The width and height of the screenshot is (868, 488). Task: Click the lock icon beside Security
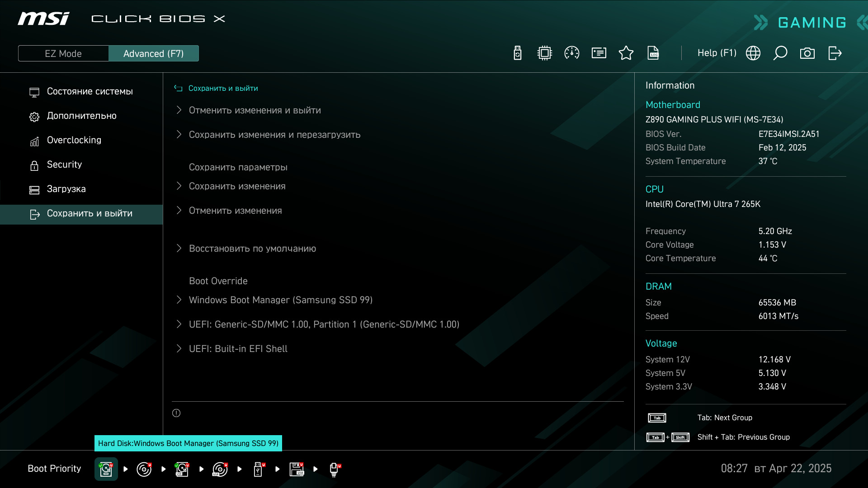click(34, 166)
